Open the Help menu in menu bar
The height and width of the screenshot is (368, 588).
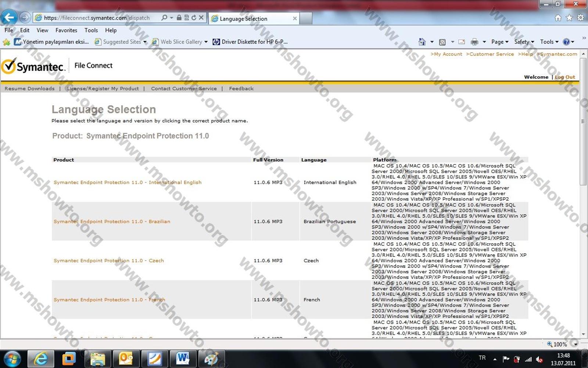111,30
